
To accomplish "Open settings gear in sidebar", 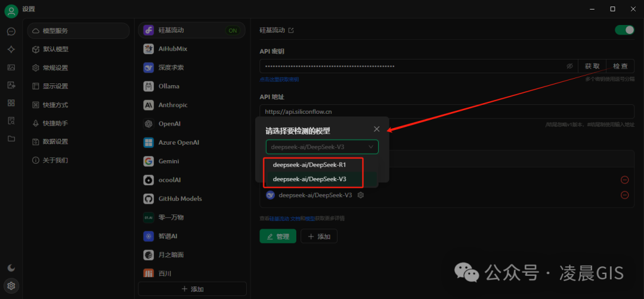I will tap(11, 285).
